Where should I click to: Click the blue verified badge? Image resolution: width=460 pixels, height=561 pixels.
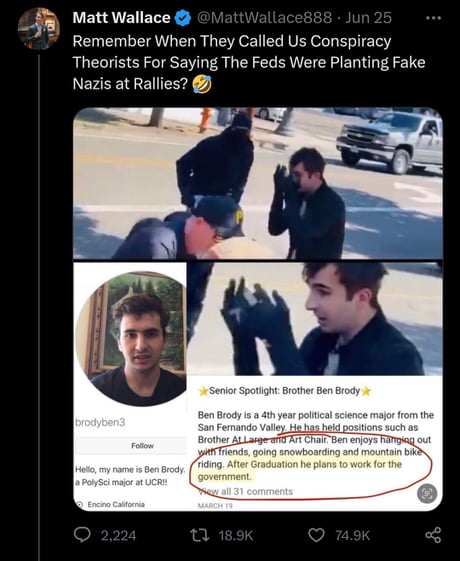coord(182,18)
